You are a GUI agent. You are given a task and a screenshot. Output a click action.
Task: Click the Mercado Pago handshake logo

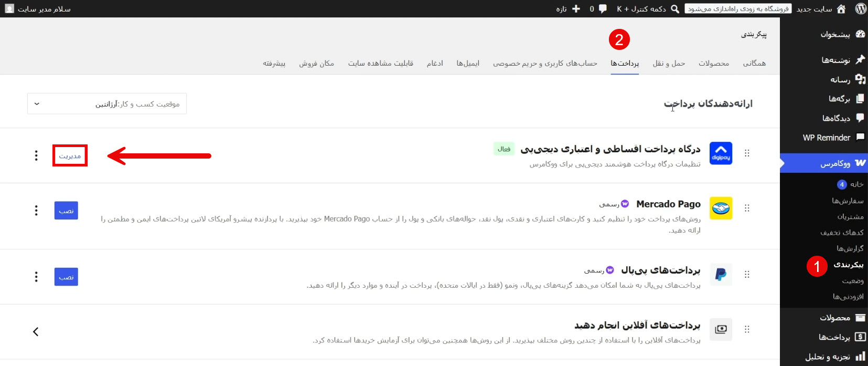[721, 208]
